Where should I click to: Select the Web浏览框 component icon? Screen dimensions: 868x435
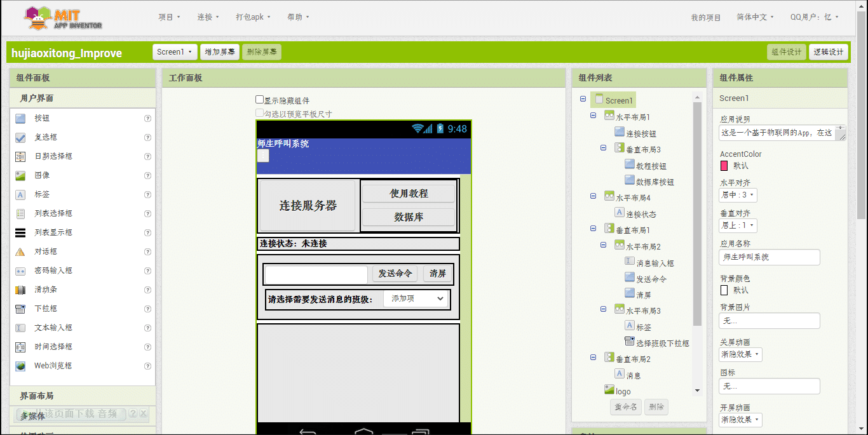coord(21,365)
